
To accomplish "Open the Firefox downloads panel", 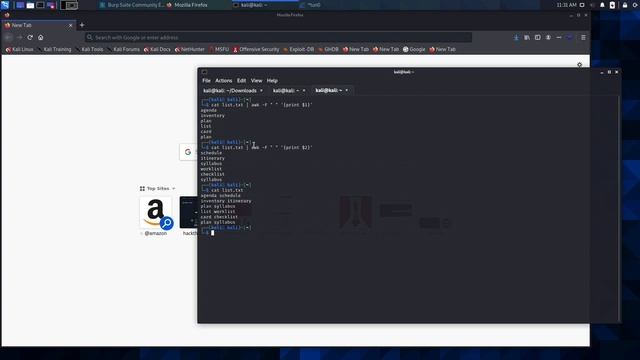I will pos(516,37).
